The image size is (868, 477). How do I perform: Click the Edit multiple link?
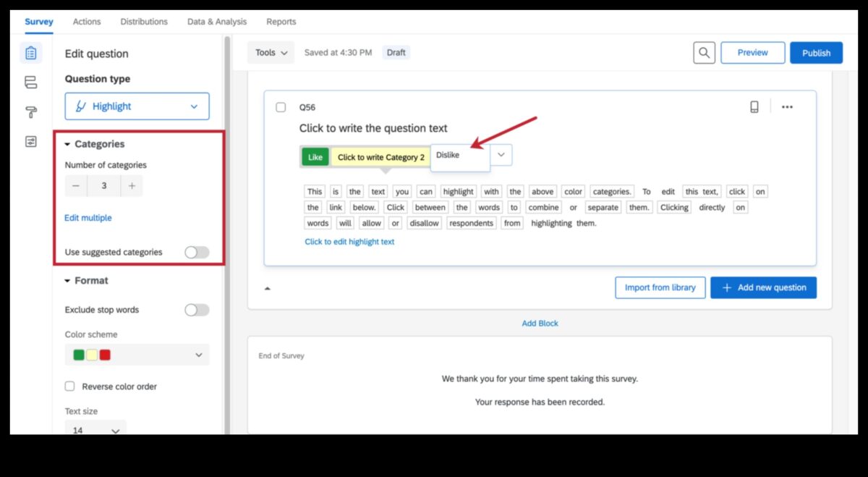(88, 218)
